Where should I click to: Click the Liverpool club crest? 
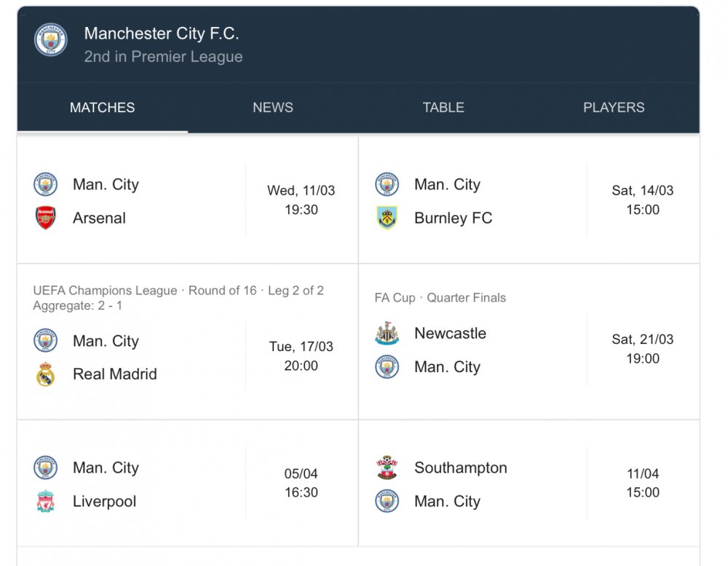click(x=46, y=501)
